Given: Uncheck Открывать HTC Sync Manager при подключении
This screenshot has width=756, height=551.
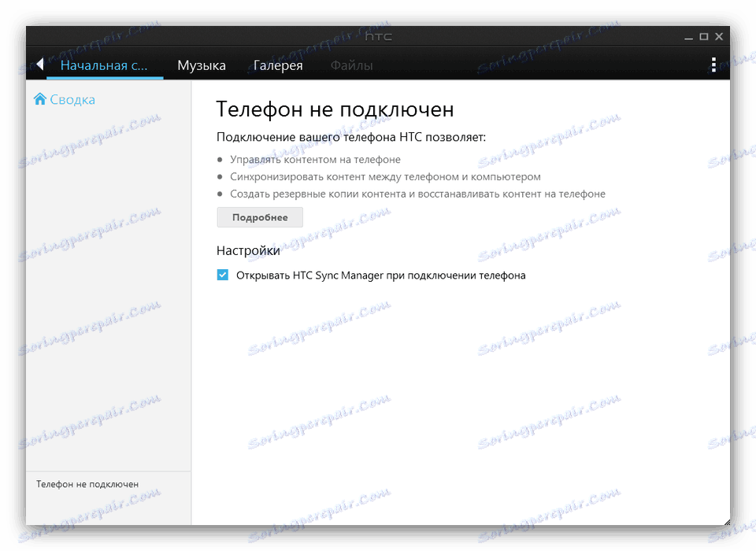Looking at the screenshot, I should pyautogui.click(x=222, y=275).
